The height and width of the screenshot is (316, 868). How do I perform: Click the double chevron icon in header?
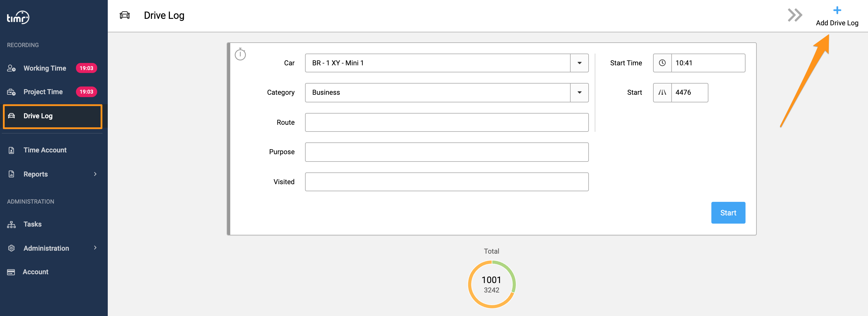click(795, 15)
